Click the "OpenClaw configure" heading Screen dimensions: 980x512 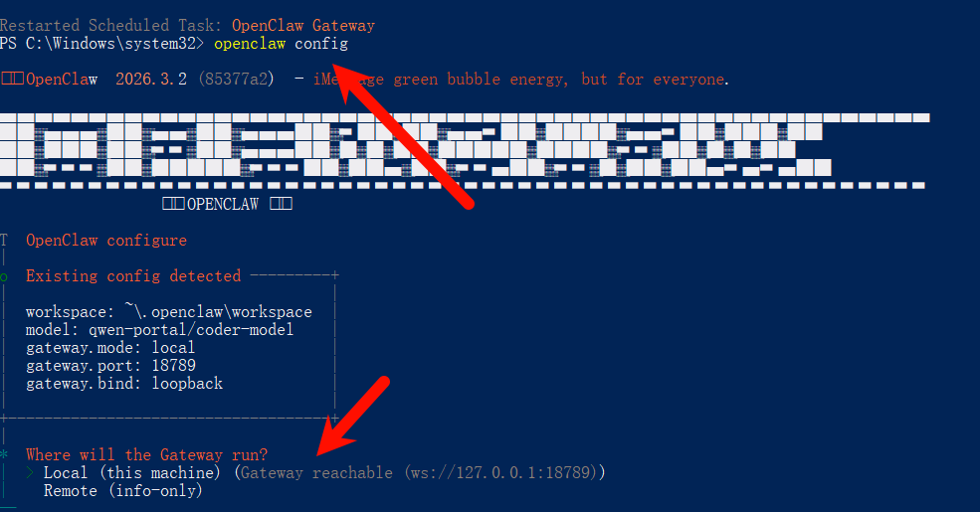[x=106, y=241]
